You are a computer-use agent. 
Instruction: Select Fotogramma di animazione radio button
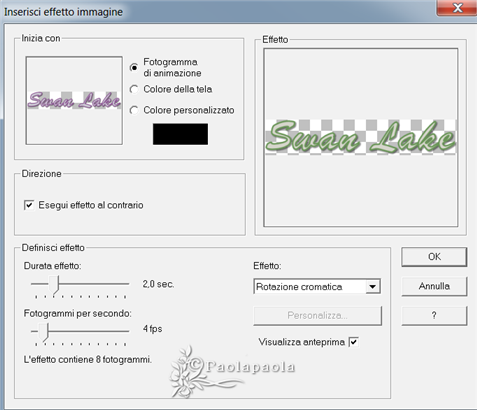tap(134, 67)
